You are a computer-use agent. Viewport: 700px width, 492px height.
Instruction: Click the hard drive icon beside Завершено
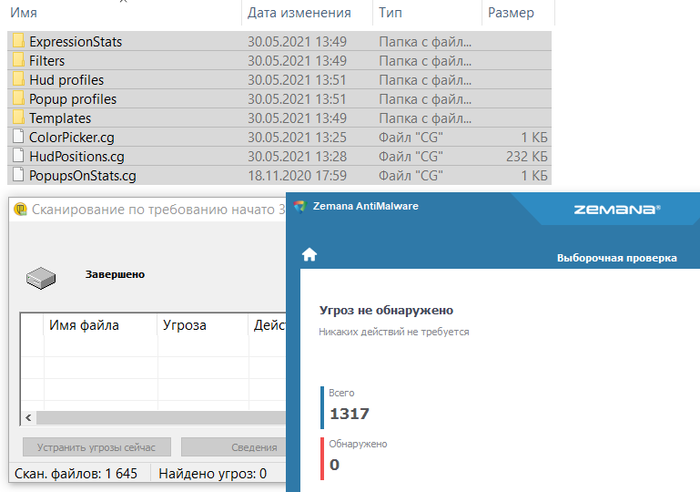41,278
